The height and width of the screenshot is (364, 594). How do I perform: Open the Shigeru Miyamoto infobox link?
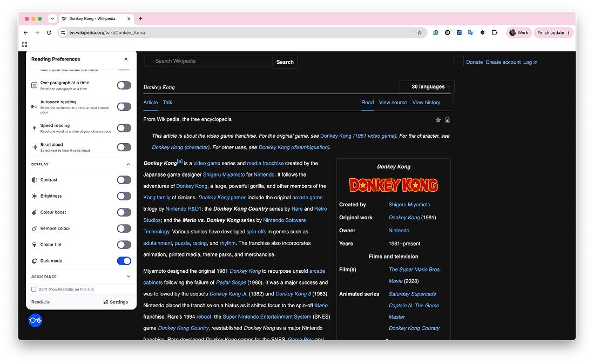tap(409, 205)
